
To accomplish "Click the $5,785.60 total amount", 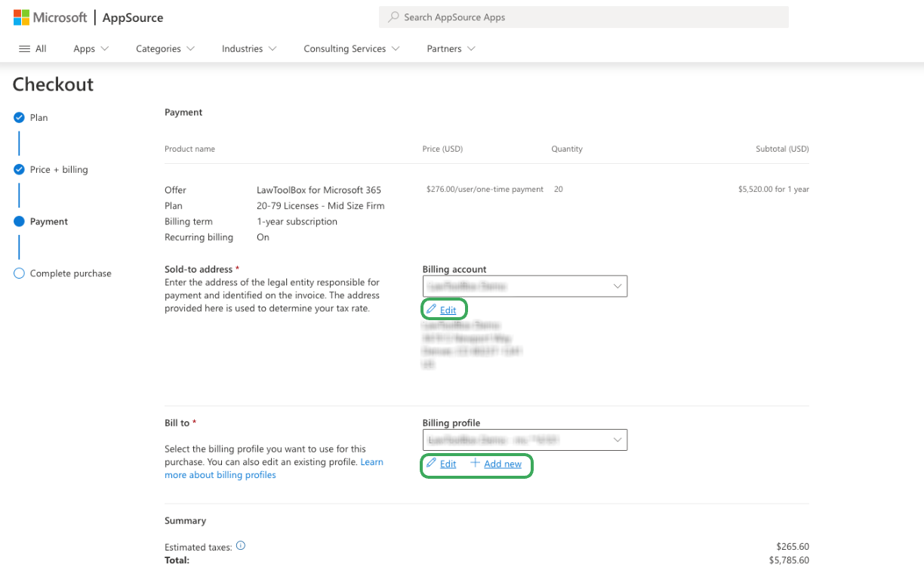I will (x=789, y=561).
